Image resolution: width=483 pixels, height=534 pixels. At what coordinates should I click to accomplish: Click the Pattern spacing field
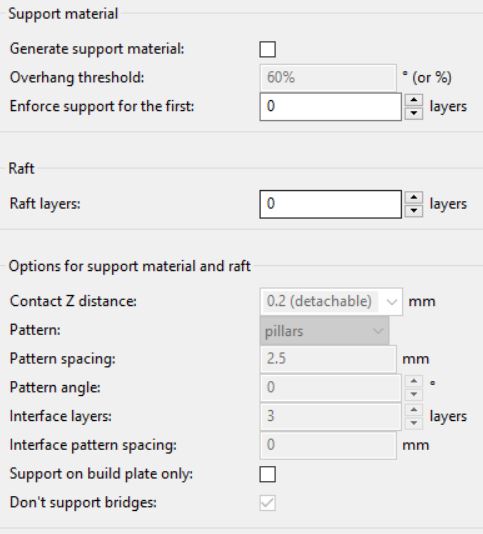(x=328, y=359)
